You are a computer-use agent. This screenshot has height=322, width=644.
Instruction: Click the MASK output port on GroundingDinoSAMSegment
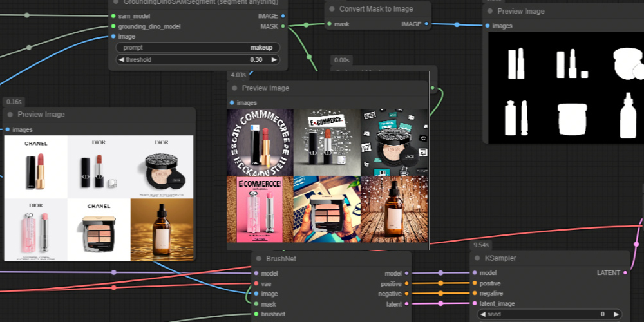[283, 26]
